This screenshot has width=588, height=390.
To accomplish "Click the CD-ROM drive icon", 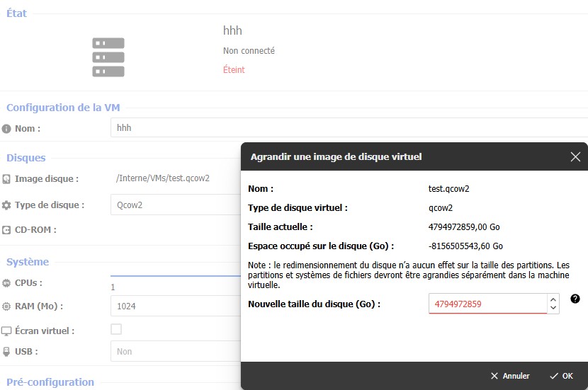I will (x=6, y=230).
